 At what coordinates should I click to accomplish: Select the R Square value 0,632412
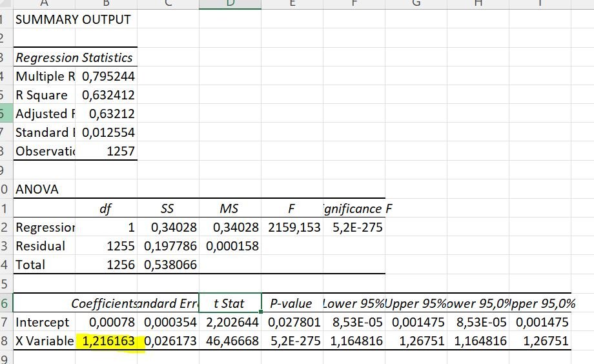click(x=108, y=95)
